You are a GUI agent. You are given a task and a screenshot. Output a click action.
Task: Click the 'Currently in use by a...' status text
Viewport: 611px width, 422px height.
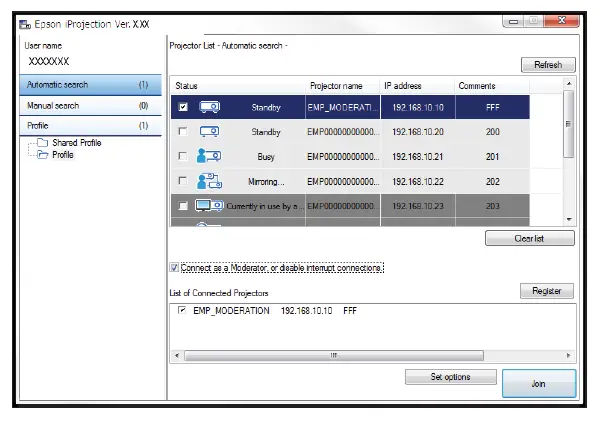[x=265, y=206]
